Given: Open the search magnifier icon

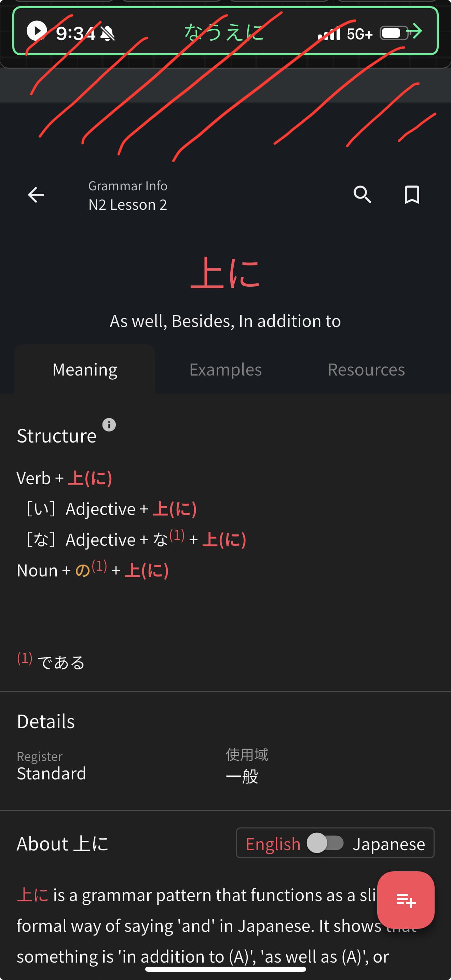Looking at the screenshot, I should click(362, 195).
